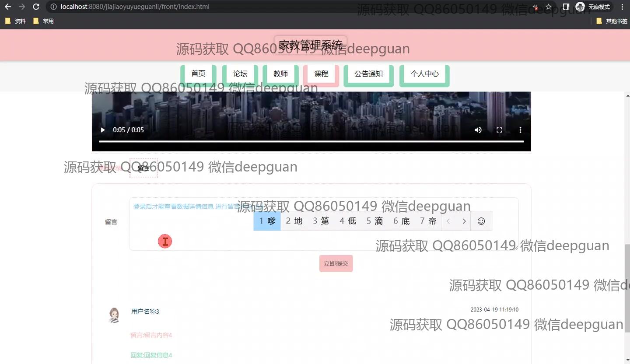Open the Chrome browser menu
Screen dimensions: 630x364
[622, 7]
